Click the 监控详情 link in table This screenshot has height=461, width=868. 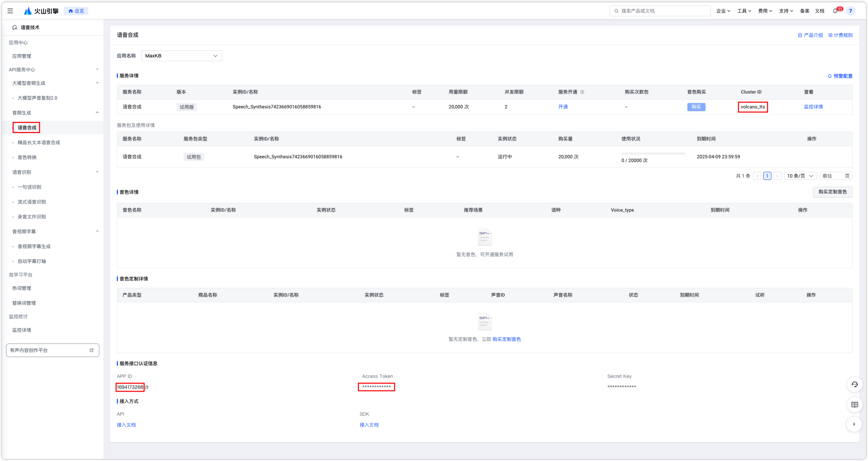[813, 107]
